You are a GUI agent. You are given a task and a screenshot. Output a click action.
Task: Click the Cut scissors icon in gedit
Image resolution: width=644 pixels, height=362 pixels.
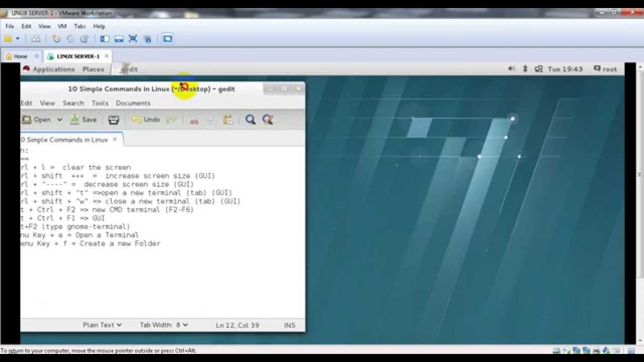194,120
